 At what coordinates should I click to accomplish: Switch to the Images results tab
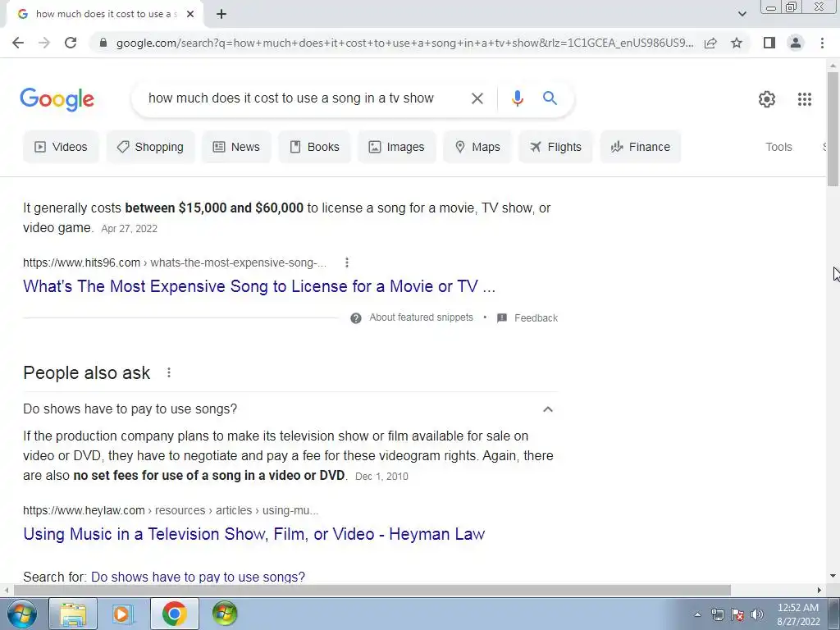(397, 147)
